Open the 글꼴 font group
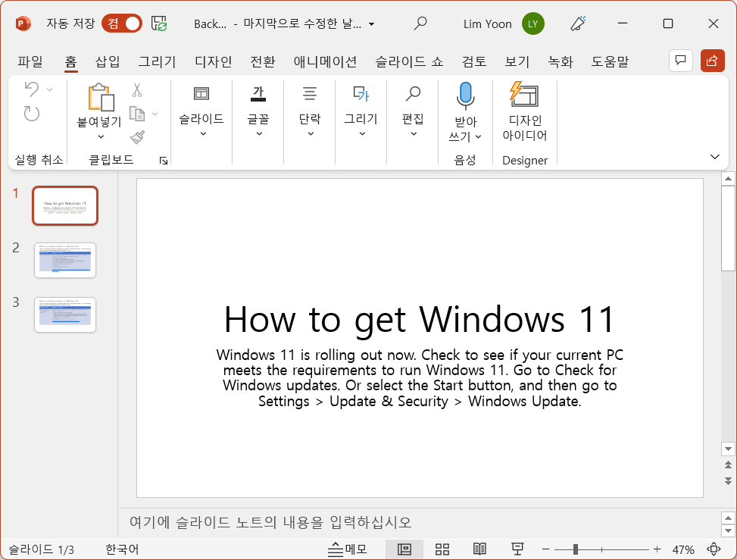The height and width of the screenshot is (560, 737). (x=258, y=111)
